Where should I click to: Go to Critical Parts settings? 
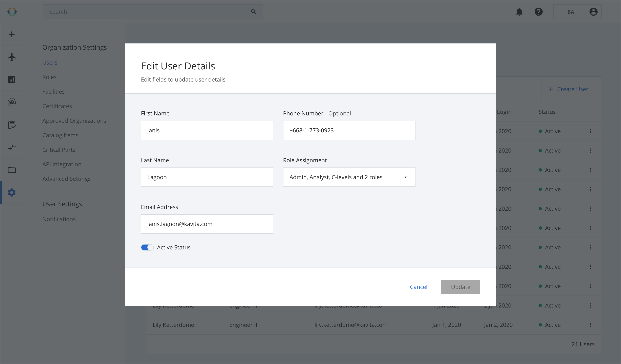click(59, 150)
